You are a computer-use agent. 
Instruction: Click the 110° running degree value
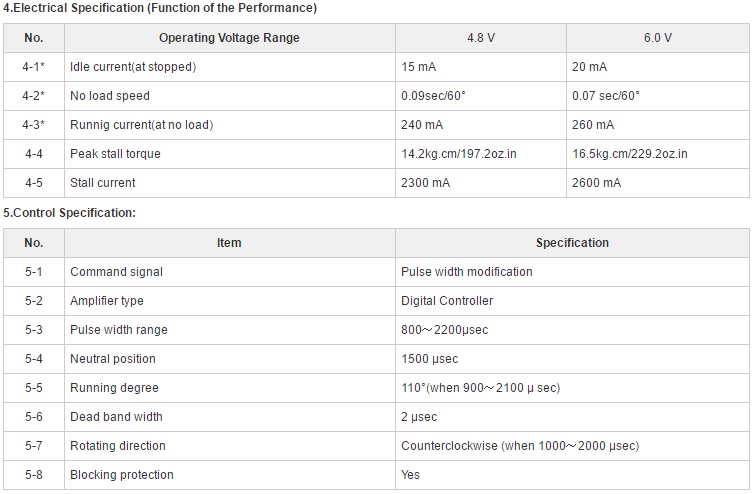(481, 388)
